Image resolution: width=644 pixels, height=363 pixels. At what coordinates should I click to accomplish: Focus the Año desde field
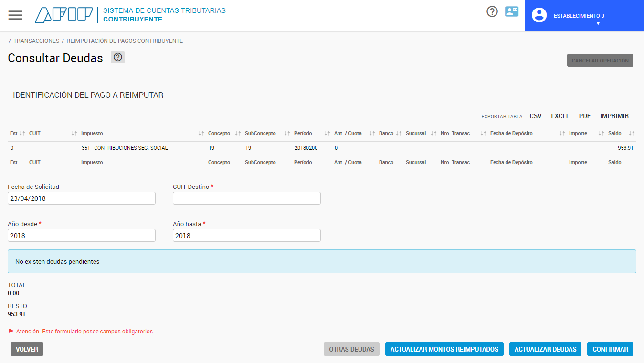pyautogui.click(x=82, y=236)
